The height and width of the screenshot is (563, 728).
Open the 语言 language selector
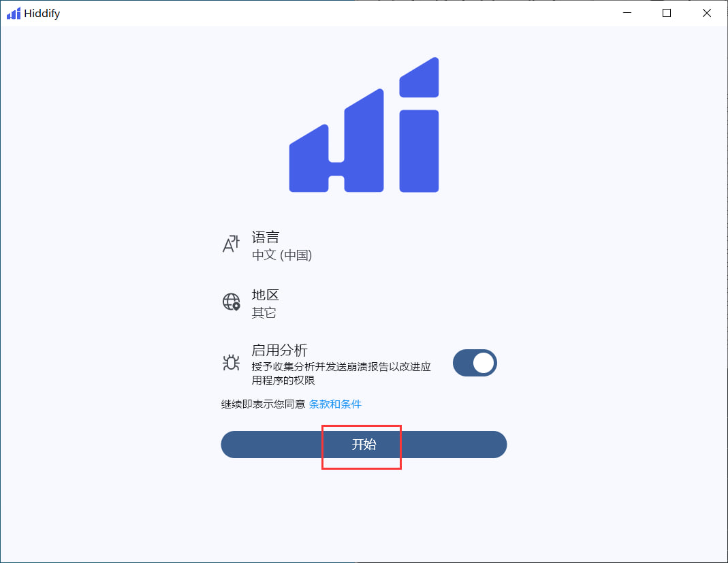click(266, 238)
